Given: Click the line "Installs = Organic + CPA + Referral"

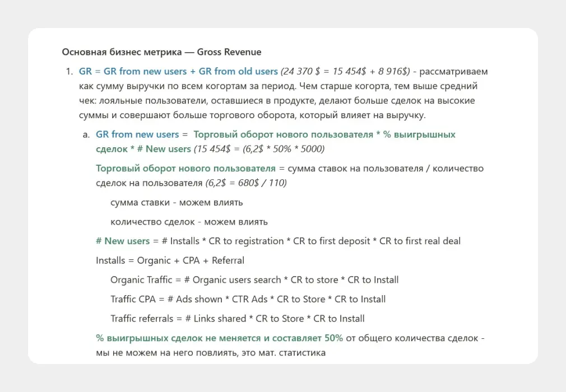Looking at the screenshot, I should (170, 260).
